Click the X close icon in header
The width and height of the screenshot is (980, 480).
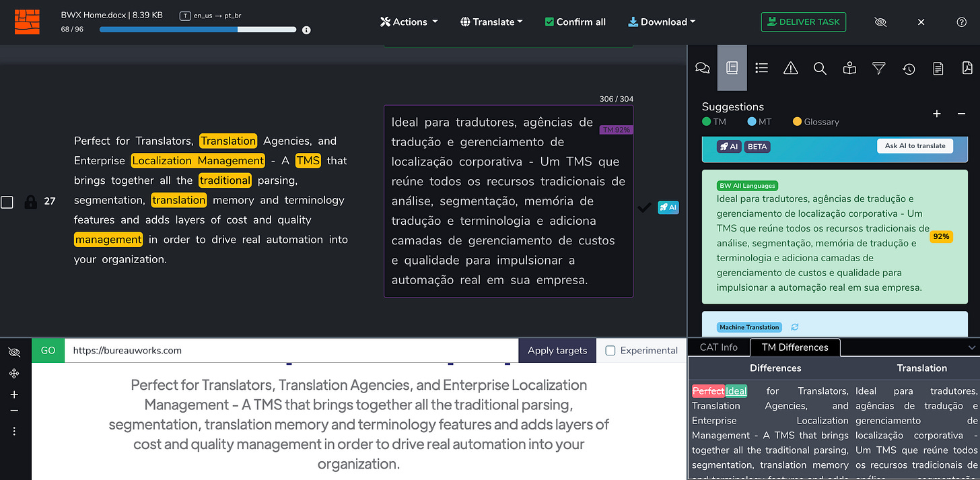921,22
